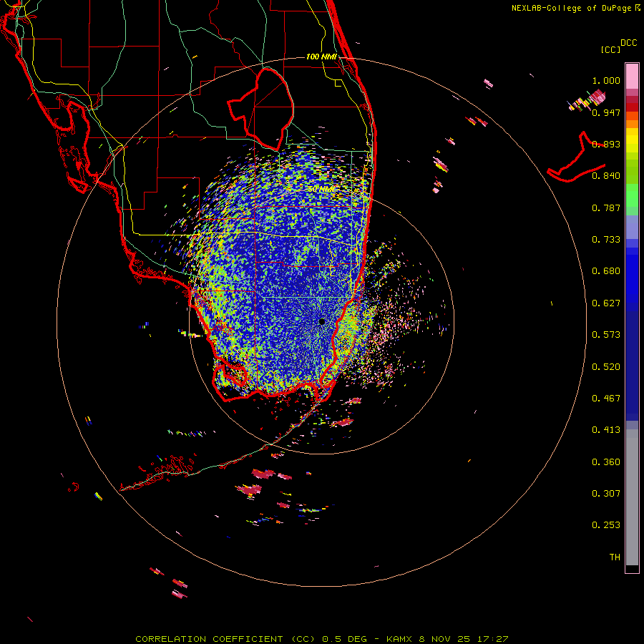The height and width of the screenshot is (644, 644).
Task: Click the black KAMX radar site dot
Action: pos(322,321)
